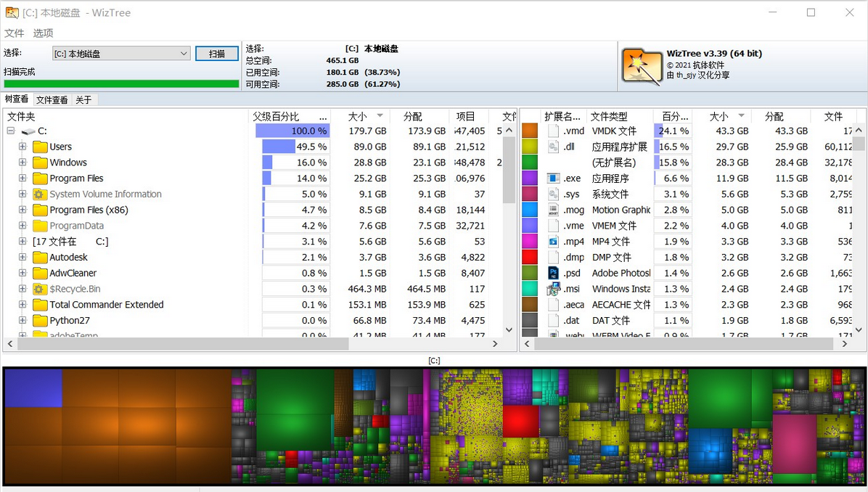Click the .dmp file type icon
868x492 pixels.
point(553,258)
